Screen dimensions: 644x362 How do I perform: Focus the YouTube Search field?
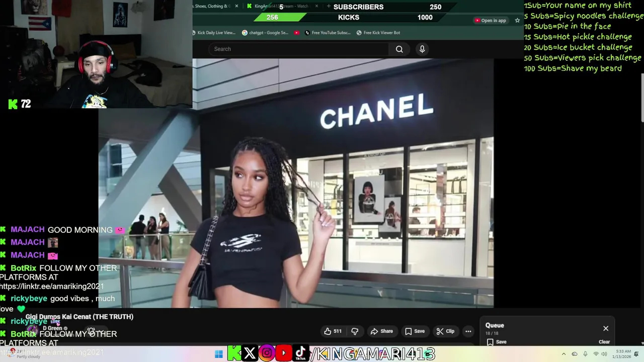coord(299,49)
